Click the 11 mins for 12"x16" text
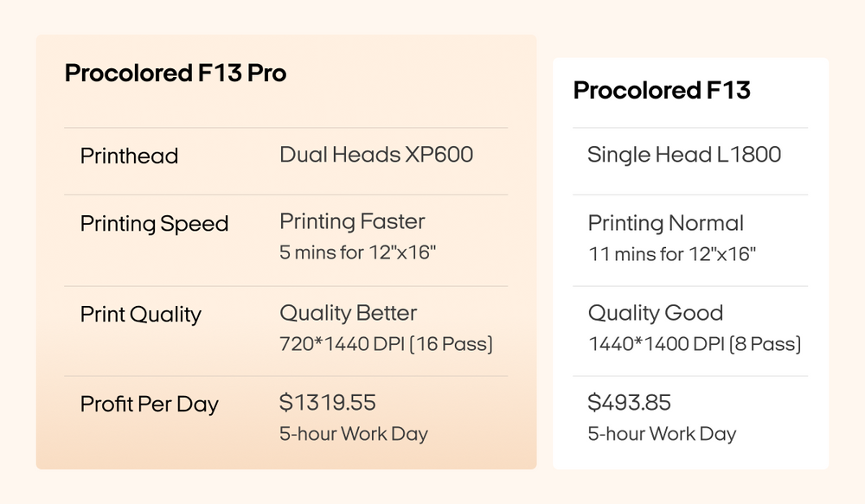This screenshot has height=504, width=865. (672, 254)
